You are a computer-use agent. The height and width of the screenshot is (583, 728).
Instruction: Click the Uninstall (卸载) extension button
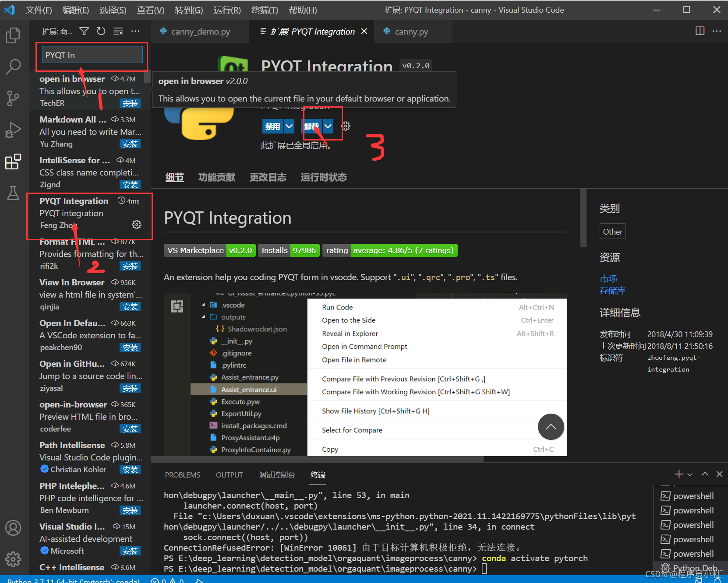pyautogui.click(x=311, y=126)
